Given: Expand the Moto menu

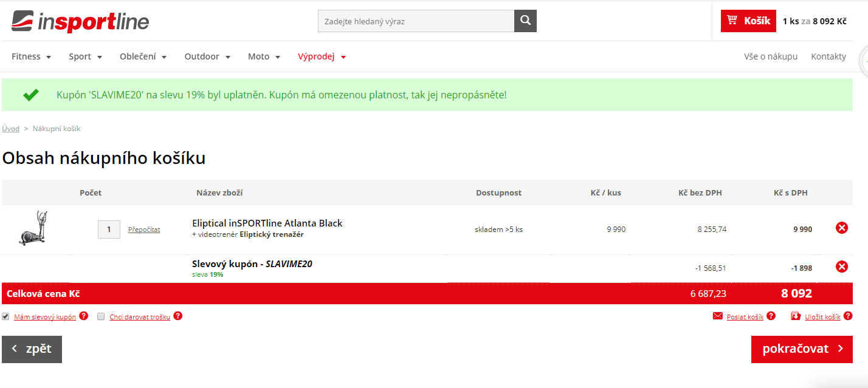Looking at the screenshot, I should pyautogui.click(x=264, y=56).
